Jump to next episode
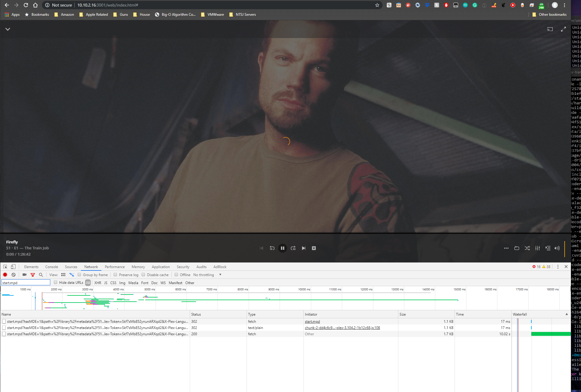This screenshot has width=581, height=392. (303, 248)
